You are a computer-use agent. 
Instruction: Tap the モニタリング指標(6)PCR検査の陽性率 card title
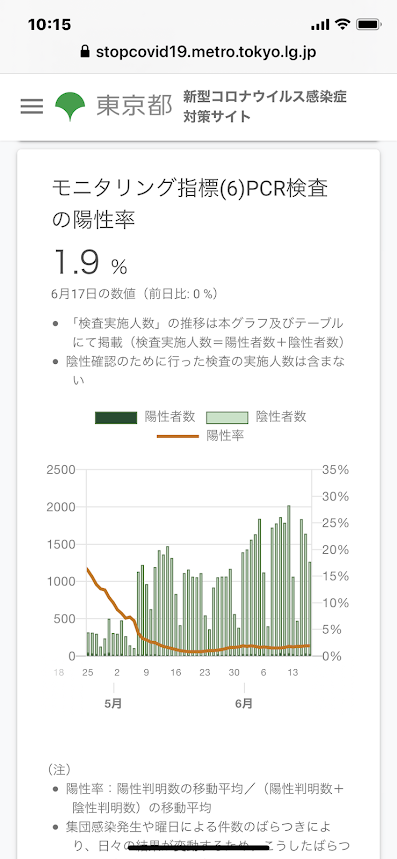(190, 204)
